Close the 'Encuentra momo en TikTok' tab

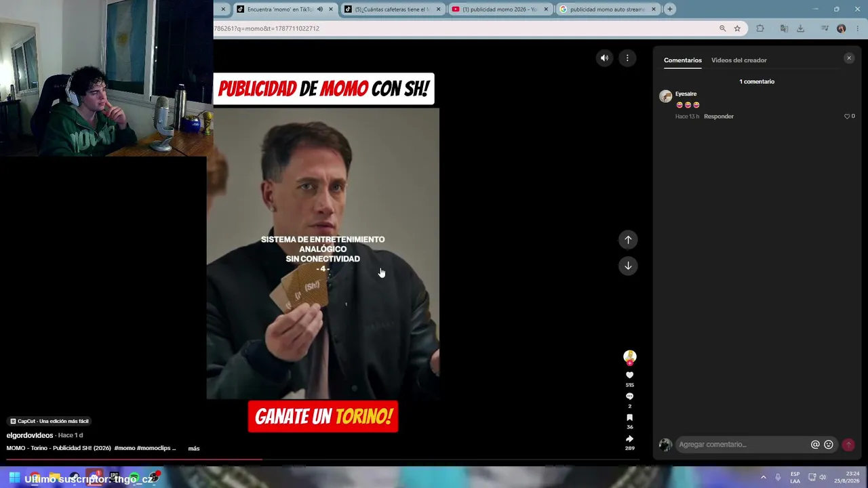coord(331,9)
